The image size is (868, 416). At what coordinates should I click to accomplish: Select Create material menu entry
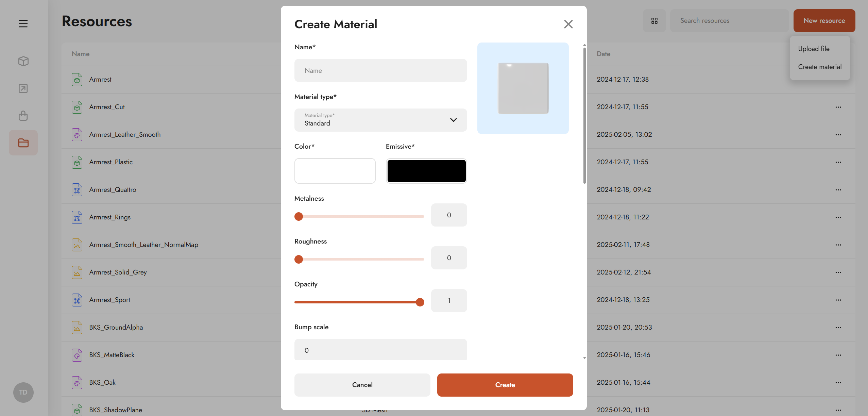(820, 67)
